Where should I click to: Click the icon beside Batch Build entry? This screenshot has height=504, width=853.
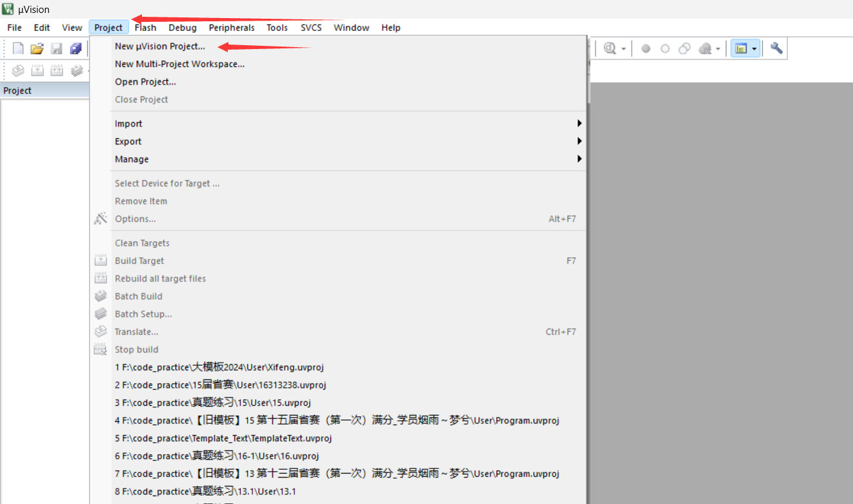click(x=101, y=296)
